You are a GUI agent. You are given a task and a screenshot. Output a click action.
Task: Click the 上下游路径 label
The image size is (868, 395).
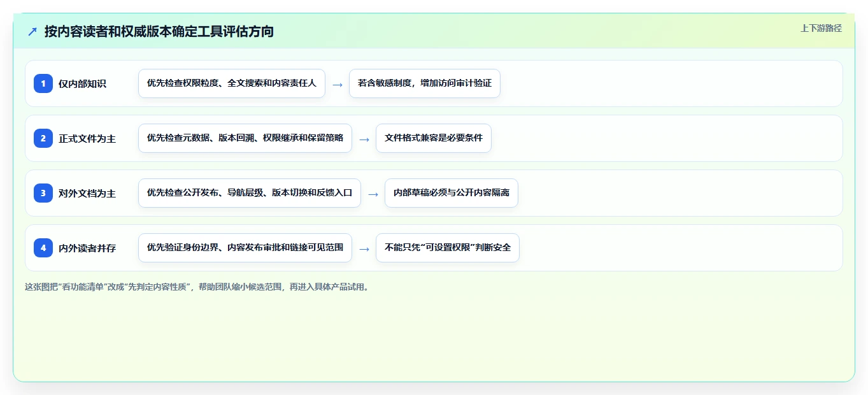pos(821,28)
